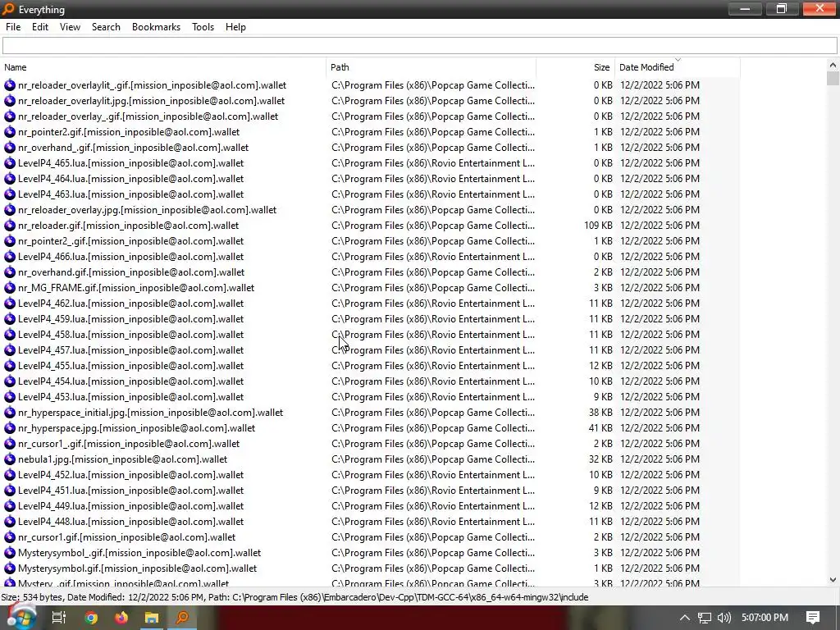Click the 41 KB size of nr_hyperspace.jpg

click(600, 428)
